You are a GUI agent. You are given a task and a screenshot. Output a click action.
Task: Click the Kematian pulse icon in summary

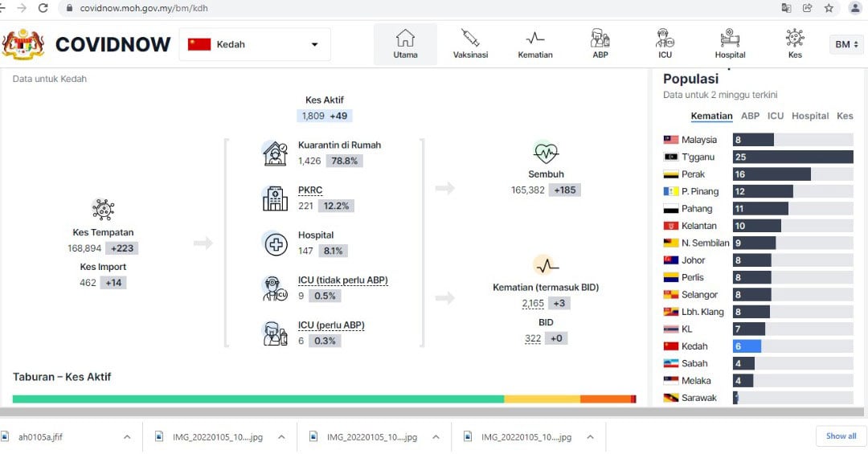tap(547, 266)
